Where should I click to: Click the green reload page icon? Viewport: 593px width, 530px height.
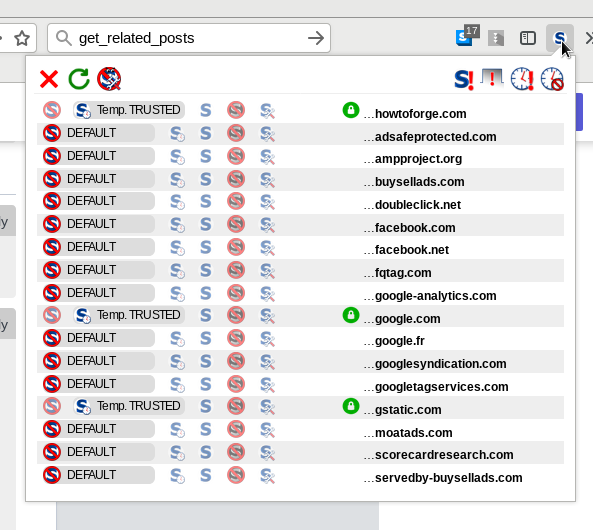[79, 79]
